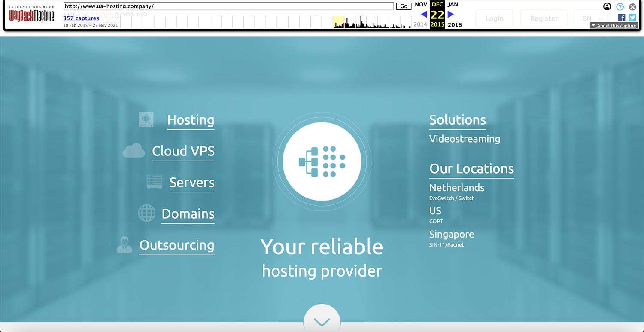
Task: Click the Login button
Action: pos(494,18)
